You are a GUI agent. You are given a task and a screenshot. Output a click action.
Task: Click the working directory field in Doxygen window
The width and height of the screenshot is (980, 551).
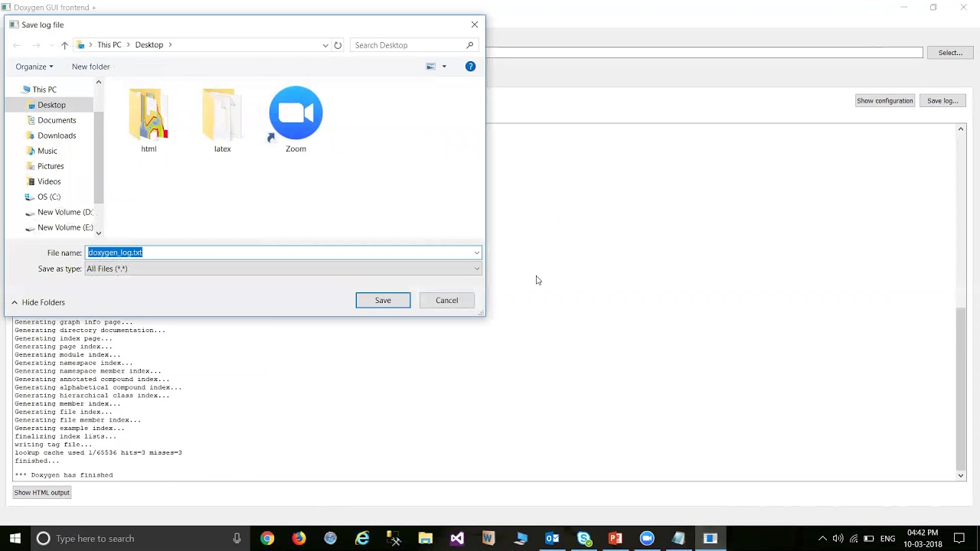click(705, 53)
